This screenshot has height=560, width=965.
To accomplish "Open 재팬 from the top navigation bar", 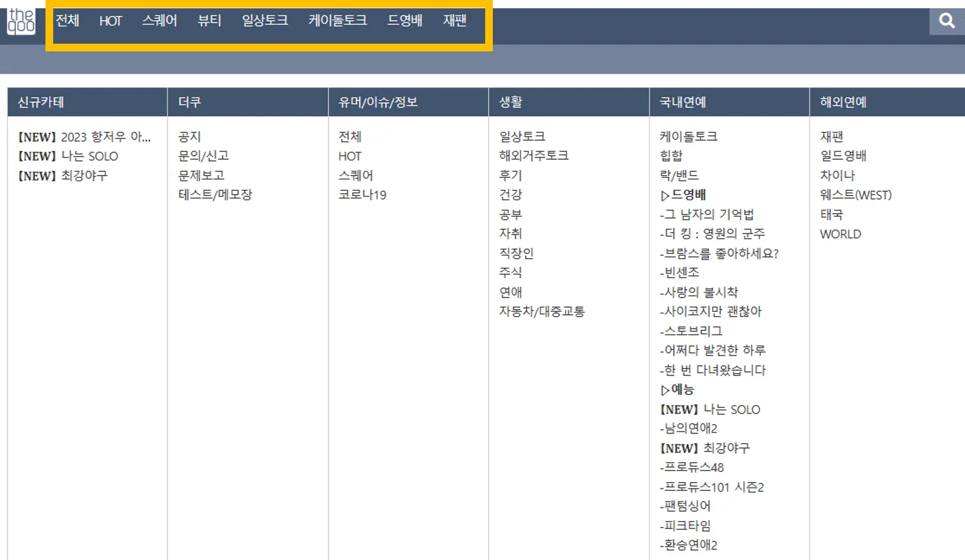I will (x=455, y=21).
